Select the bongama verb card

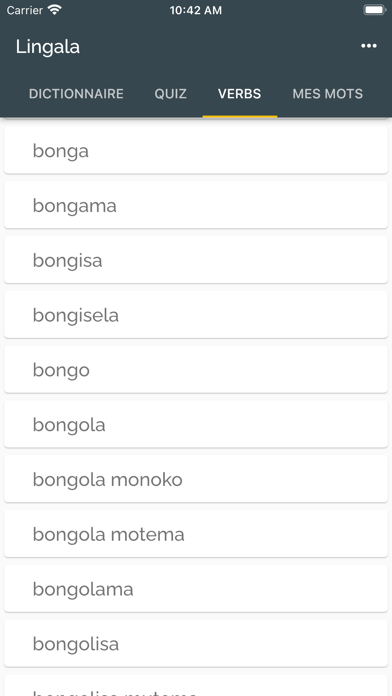pos(196,205)
